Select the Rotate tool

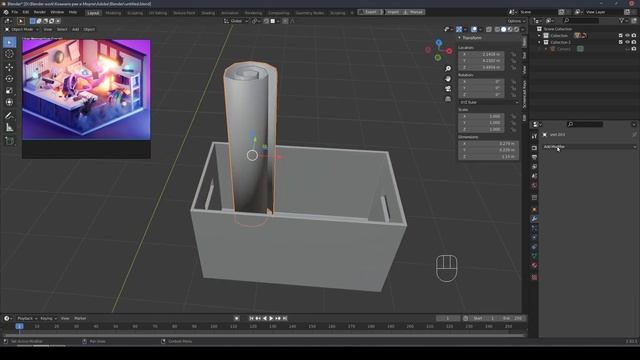[9, 79]
